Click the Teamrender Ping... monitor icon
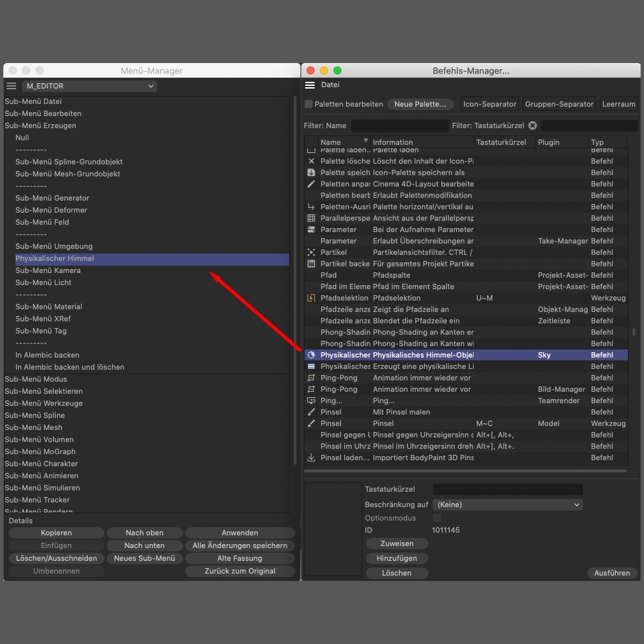Image resolution: width=644 pixels, height=644 pixels. [x=311, y=400]
